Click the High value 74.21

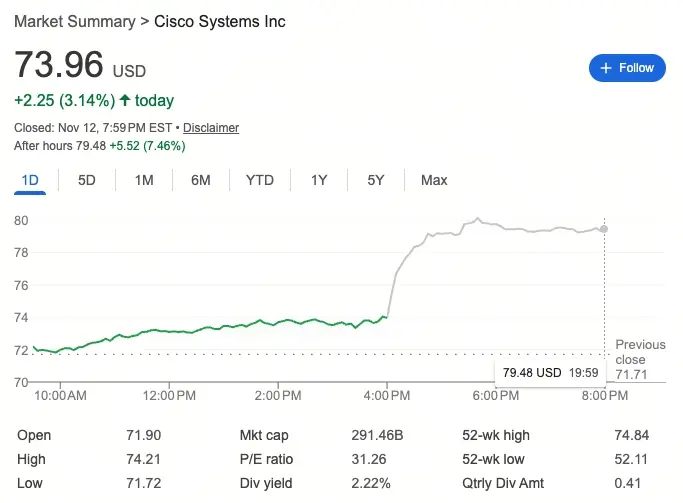coord(144,459)
